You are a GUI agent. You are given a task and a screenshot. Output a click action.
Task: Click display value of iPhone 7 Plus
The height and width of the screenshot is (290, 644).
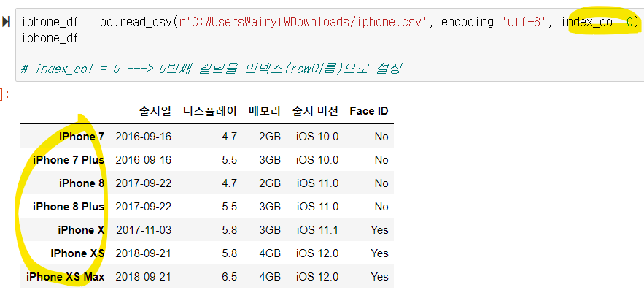[229, 159]
